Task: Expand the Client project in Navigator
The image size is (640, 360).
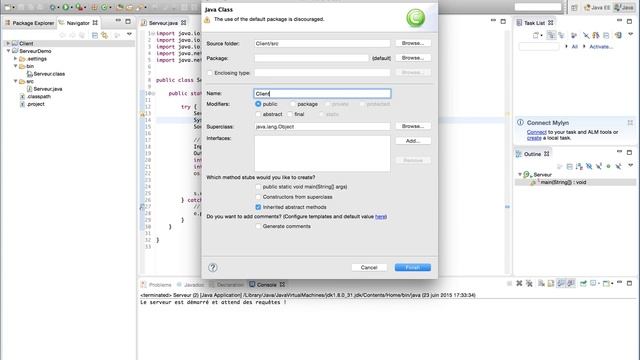Action: (8, 43)
